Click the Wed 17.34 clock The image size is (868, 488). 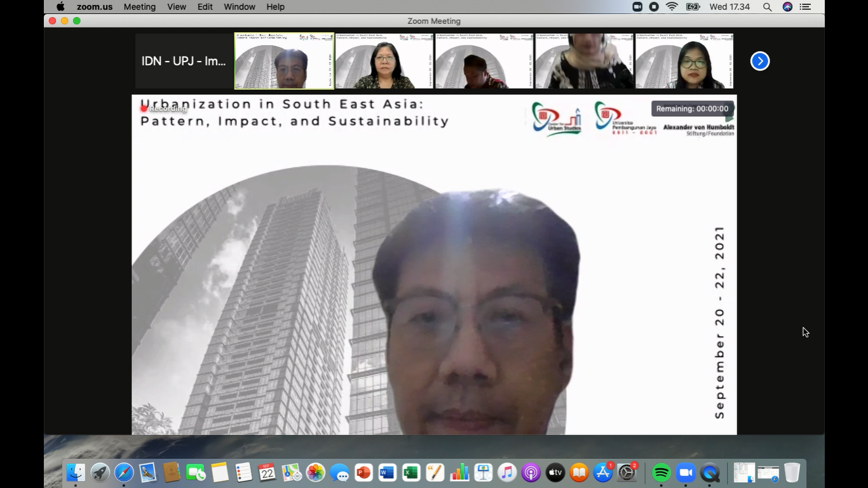(x=730, y=6)
